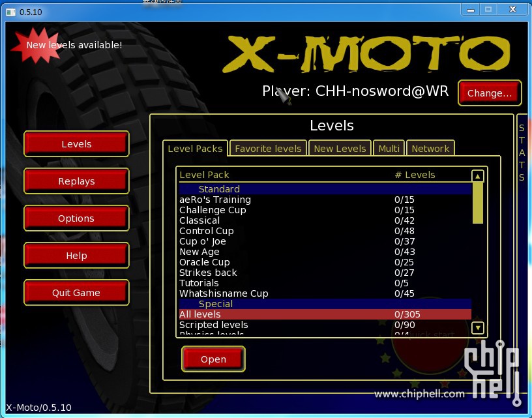532x418 pixels.
Task: Switch to the Multi tab
Action: coord(389,149)
